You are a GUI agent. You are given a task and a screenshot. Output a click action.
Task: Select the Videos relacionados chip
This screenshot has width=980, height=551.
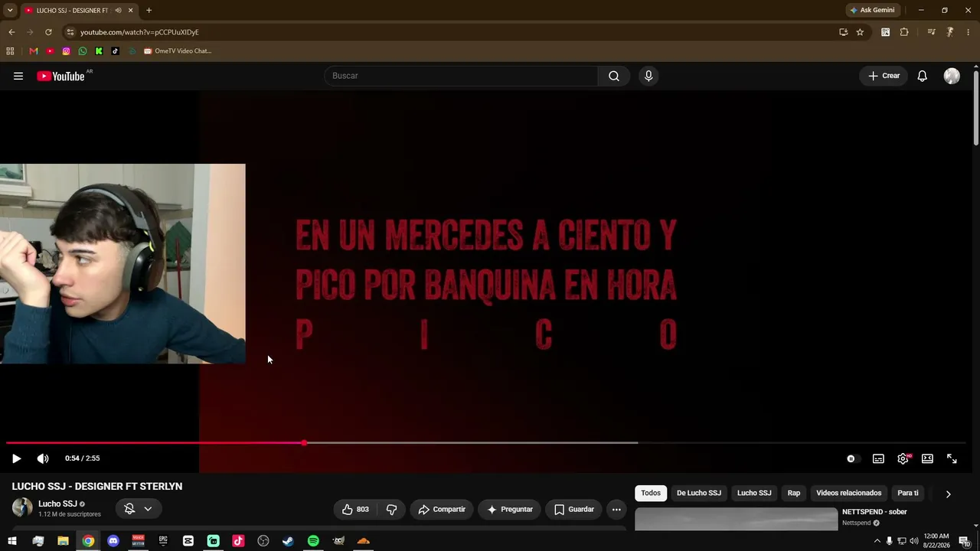[x=848, y=493]
